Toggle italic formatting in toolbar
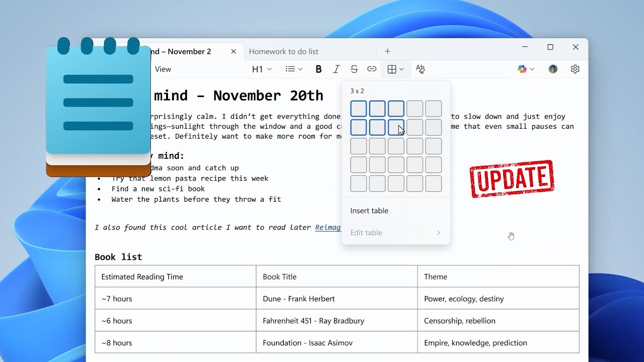Viewport: 644px width, 362px height. [x=336, y=69]
